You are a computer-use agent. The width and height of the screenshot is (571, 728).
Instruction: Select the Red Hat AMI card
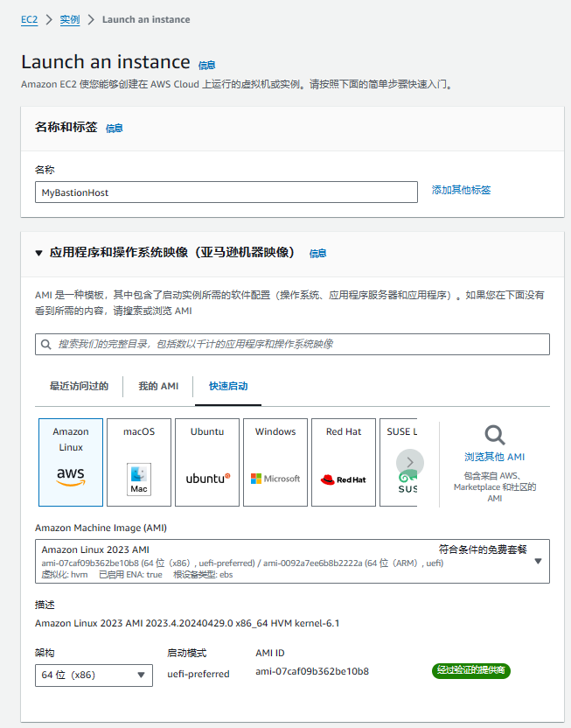pos(344,462)
